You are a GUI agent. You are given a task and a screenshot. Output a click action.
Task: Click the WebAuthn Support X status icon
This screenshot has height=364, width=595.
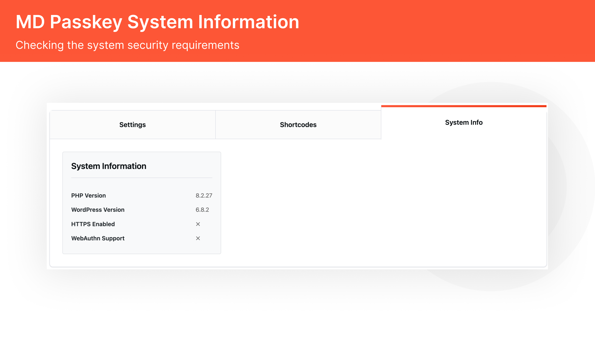pyautogui.click(x=198, y=238)
